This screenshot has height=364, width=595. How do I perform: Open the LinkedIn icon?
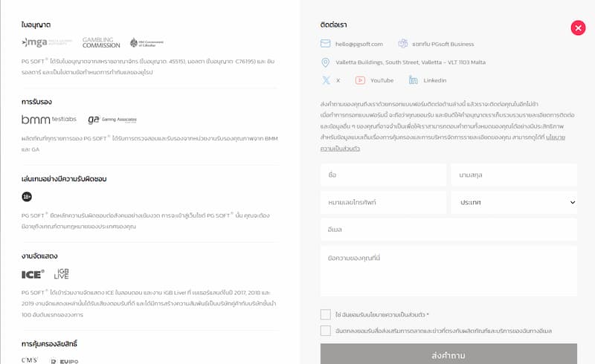[x=414, y=80]
